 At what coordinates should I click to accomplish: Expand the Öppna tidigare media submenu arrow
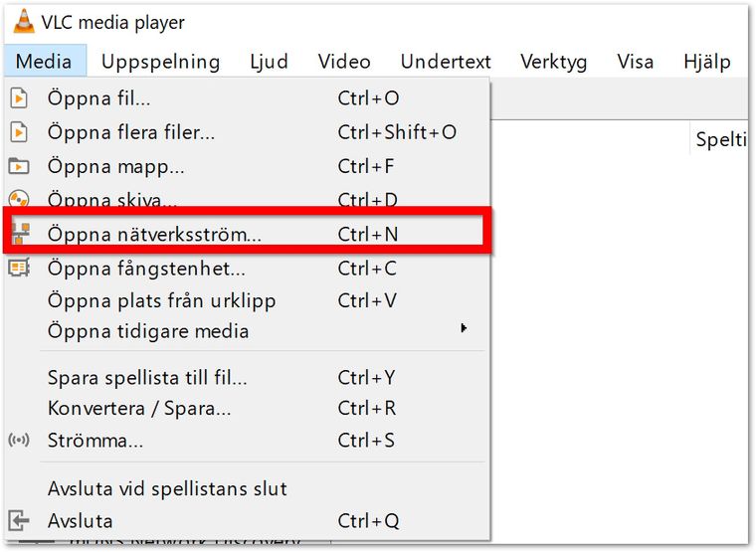pos(464,328)
